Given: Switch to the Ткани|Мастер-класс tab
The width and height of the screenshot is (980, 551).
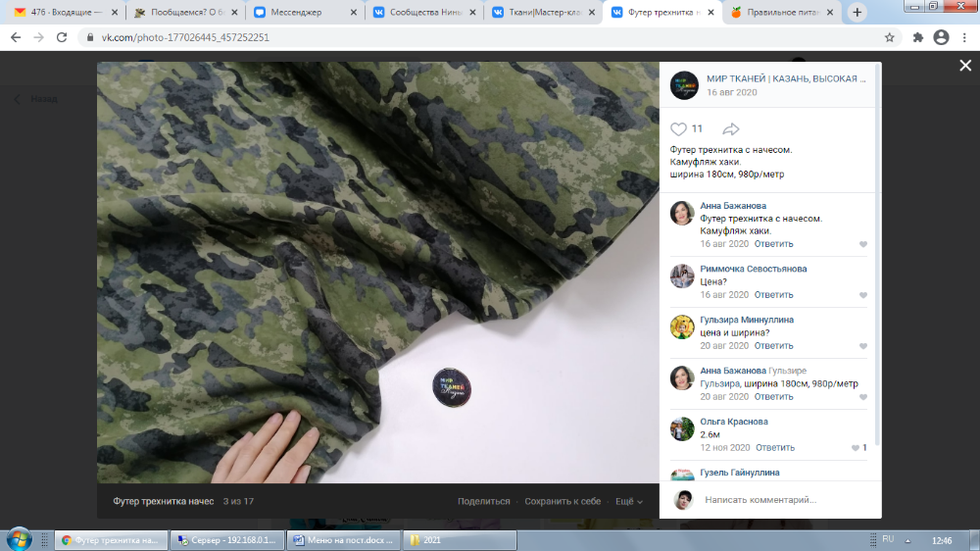Looking at the screenshot, I should (544, 13).
